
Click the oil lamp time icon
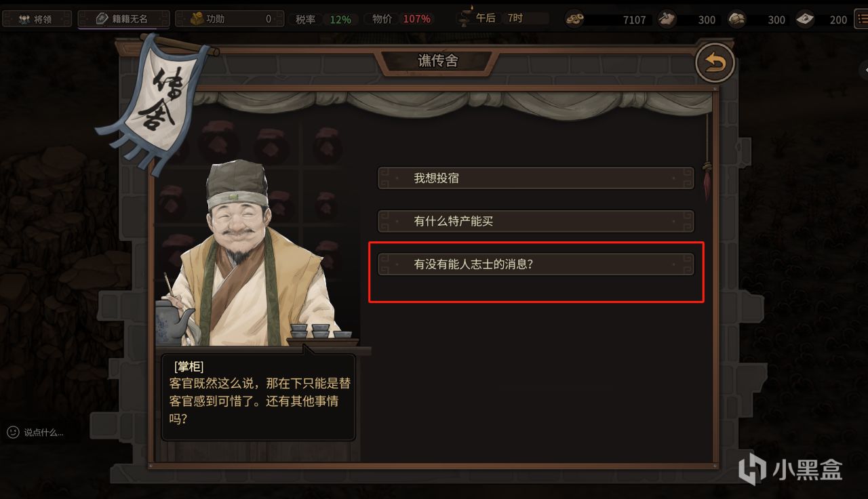coord(465,16)
